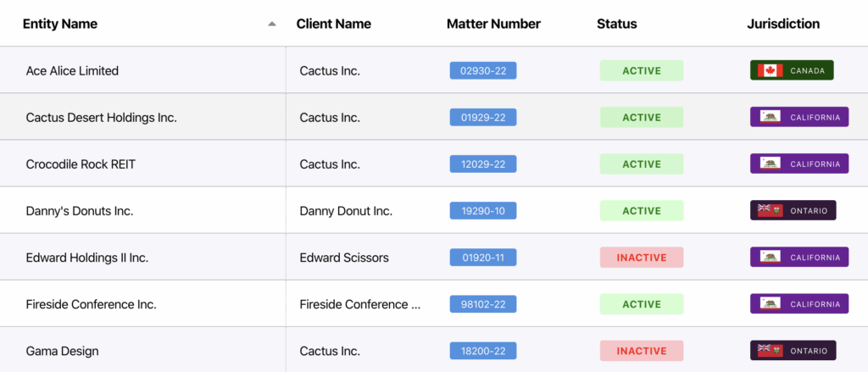This screenshot has height=372, width=868.
Task: Click California flag icon in Edward Holdings II row
Action: (770, 257)
